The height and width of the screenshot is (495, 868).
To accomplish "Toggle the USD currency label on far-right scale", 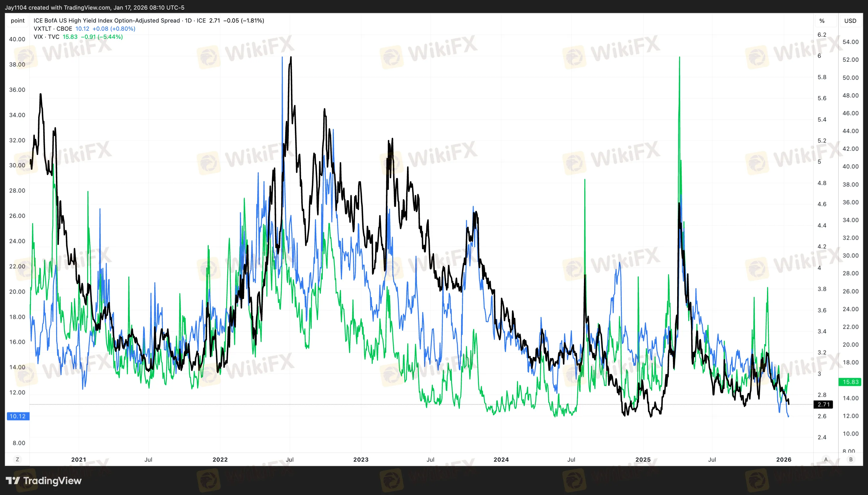I will [x=850, y=21].
